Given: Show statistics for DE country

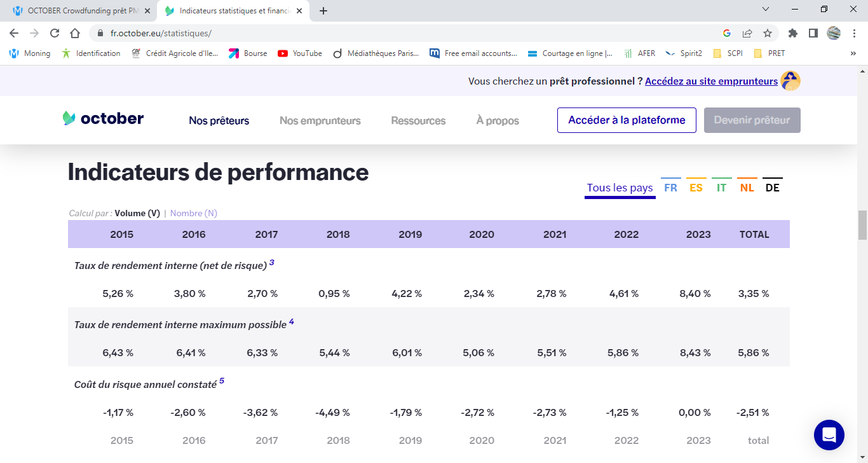Looking at the screenshot, I should pos(772,188).
